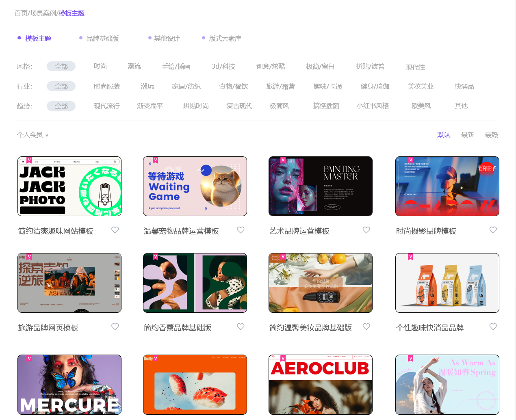Open the 个人会员 dropdown

click(33, 134)
